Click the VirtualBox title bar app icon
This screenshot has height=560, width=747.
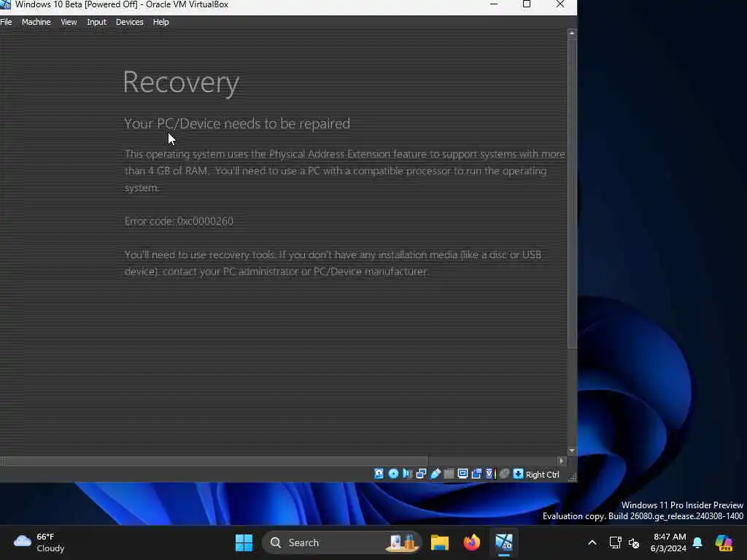[x=5, y=4]
